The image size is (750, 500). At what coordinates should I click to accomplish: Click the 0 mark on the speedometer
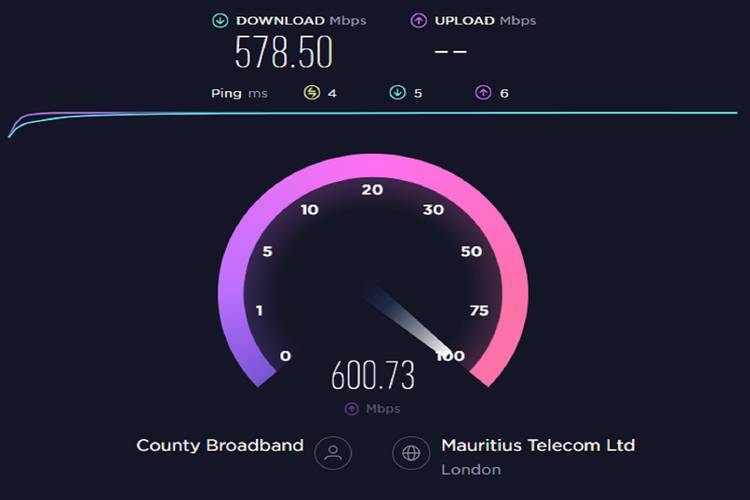tap(286, 356)
